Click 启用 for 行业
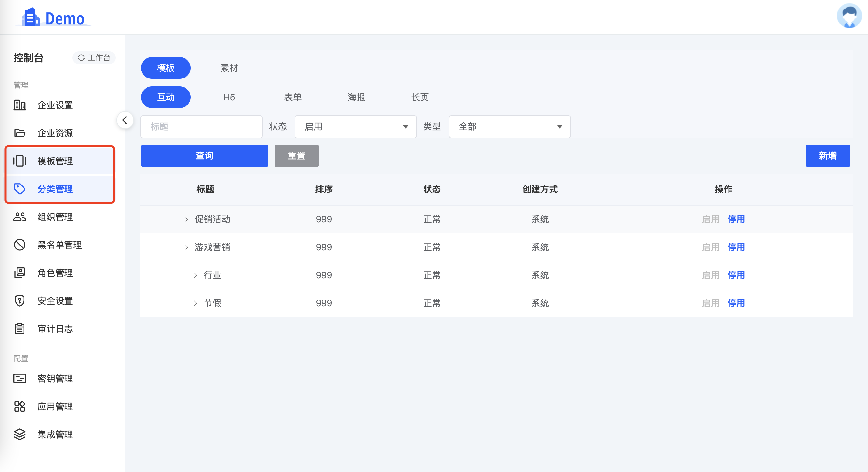The width and height of the screenshot is (868, 472). tap(711, 275)
